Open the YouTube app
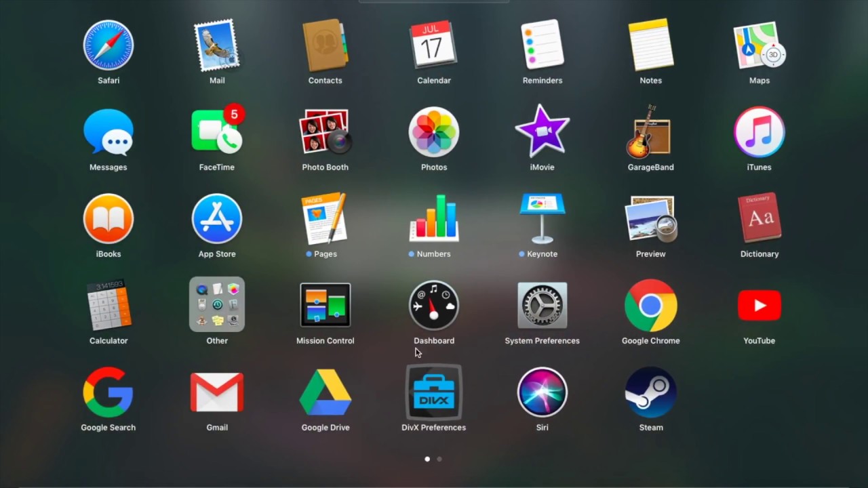The height and width of the screenshot is (488, 868). (759, 304)
